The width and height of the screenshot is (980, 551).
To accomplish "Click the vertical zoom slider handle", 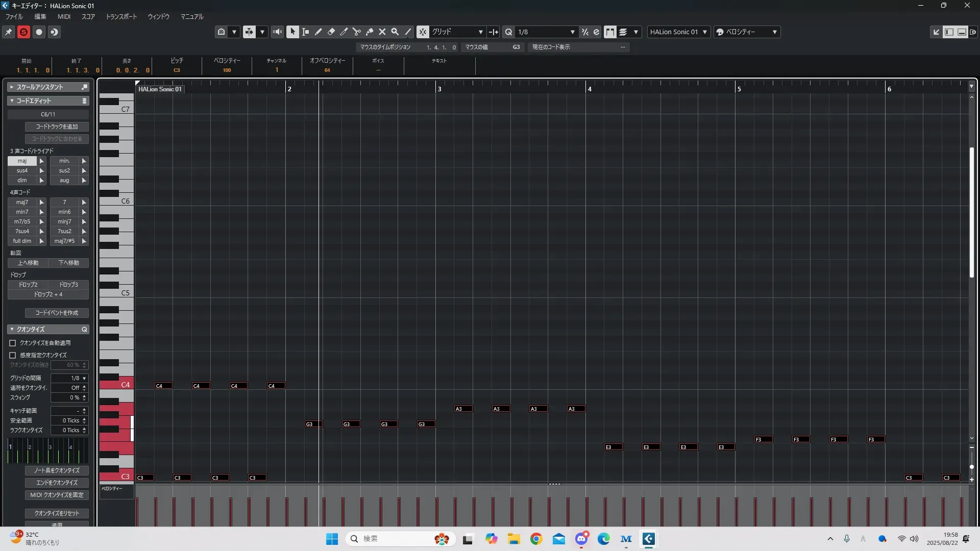I will click(971, 467).
